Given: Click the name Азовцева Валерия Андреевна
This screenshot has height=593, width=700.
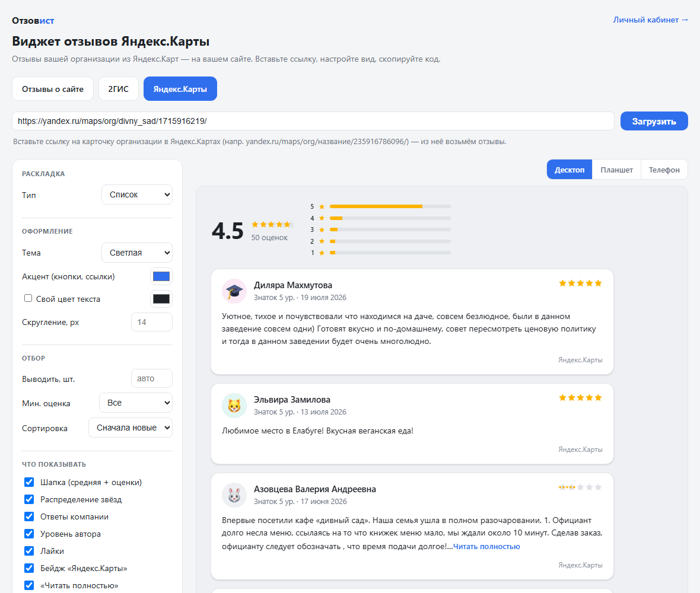Looking at the screenshot, I should coord(315,489).
